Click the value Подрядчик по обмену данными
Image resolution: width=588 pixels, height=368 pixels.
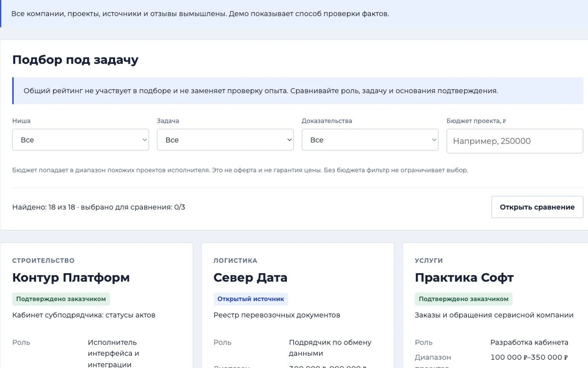330,348
